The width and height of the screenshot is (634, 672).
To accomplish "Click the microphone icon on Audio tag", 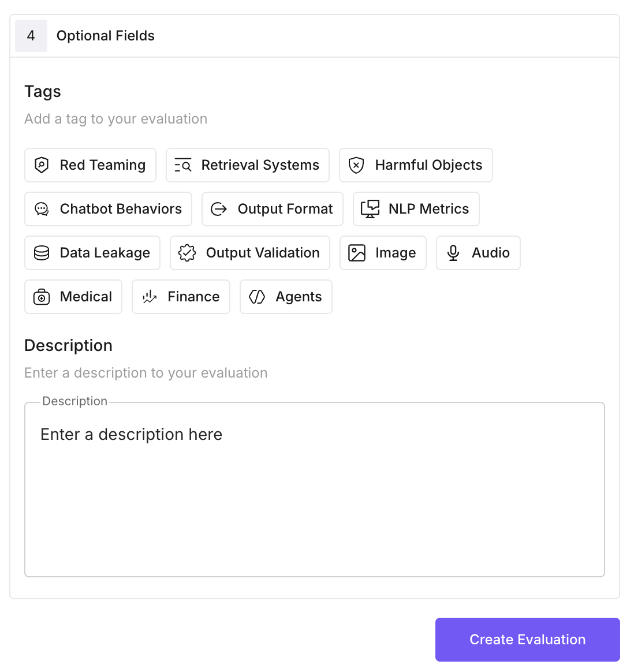I will point(453,253).
